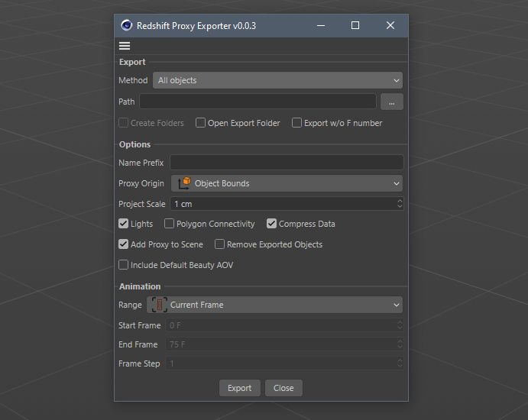Click the Project Scale label
The width and height of the screenshot is (528, 420).
tap(142, 204)
